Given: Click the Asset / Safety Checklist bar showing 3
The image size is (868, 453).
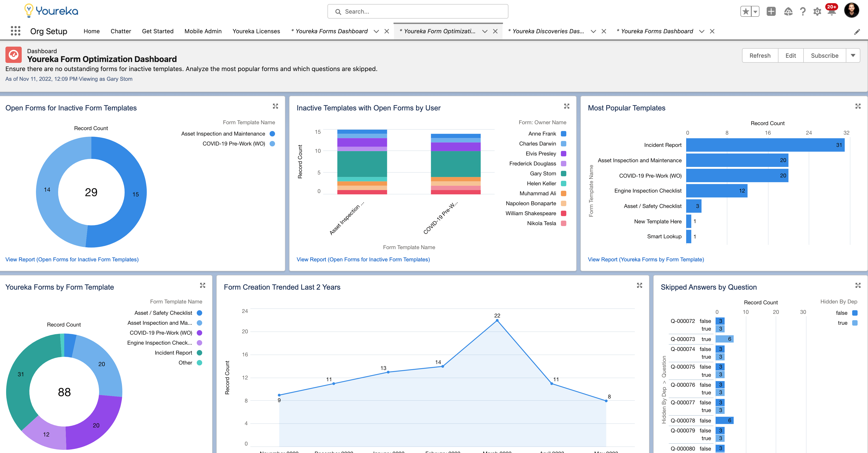Looking at the screenshot, I should point(694,206).
